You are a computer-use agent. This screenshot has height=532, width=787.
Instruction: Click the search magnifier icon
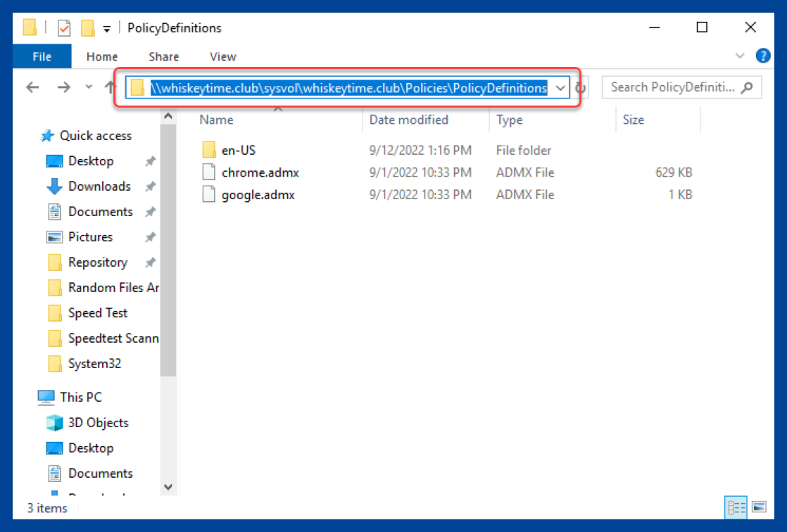(x=748, y=87)
